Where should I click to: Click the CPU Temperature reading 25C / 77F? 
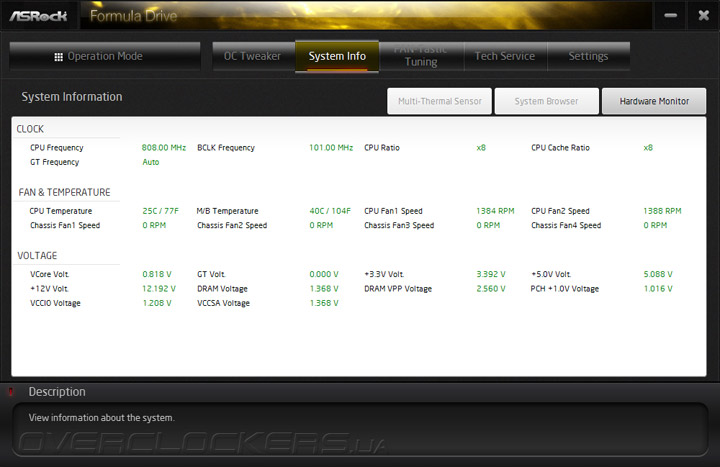pos(160,211)
